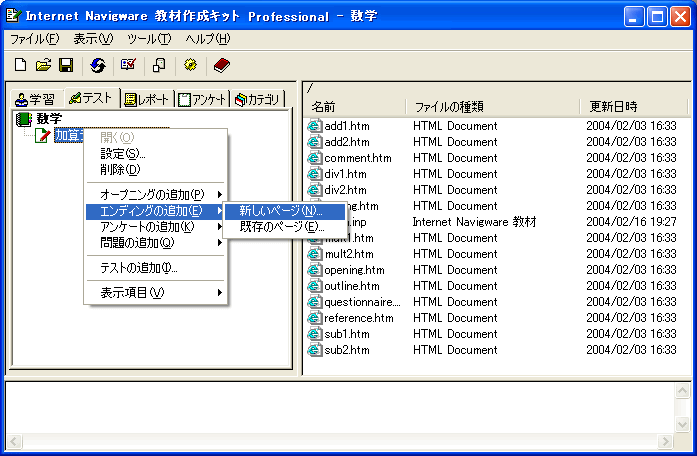The width and height of the screenshot is (697, 456).
Task: Select the mult2.htm file name
Action: point(349,254)
